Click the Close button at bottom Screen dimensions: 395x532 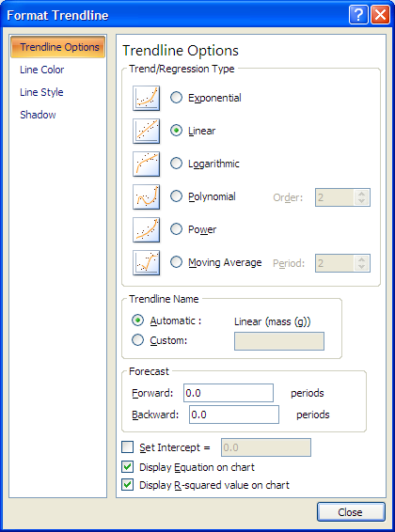coord(351,512)
